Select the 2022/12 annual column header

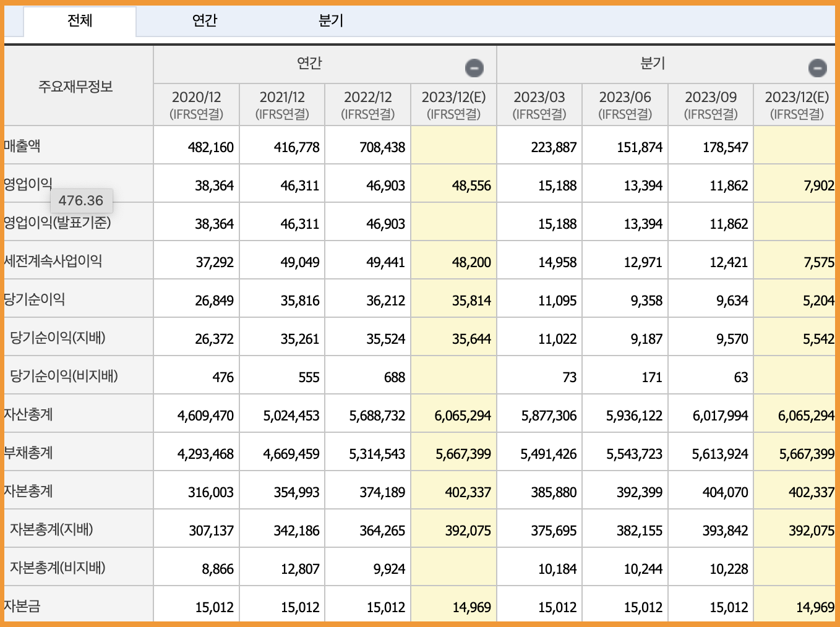pyautogui.click(x=368, y=105)
